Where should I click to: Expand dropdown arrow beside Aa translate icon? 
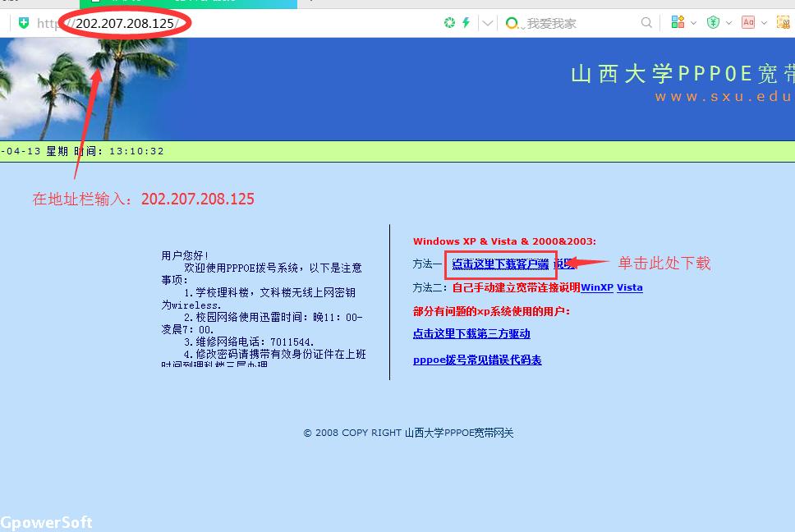point(763,23)
